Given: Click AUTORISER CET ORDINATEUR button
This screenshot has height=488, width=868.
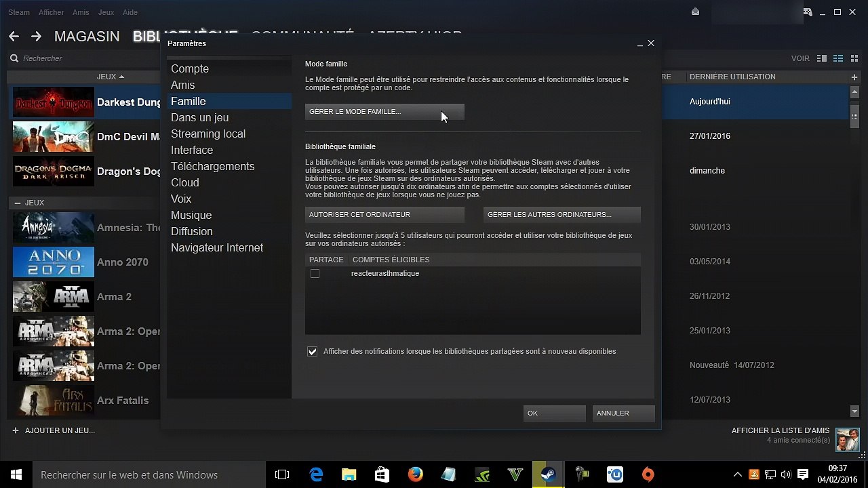Looking at the screenshot, I should point(384,215).
